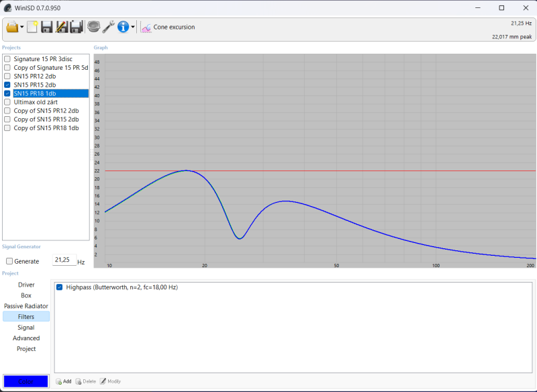Click the 21,25 Hz cursor readout
537x392 pixels.
522,23
